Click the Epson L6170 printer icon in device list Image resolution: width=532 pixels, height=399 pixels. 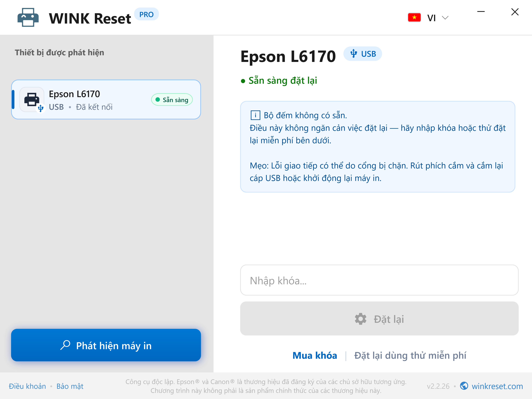[32, 99]
